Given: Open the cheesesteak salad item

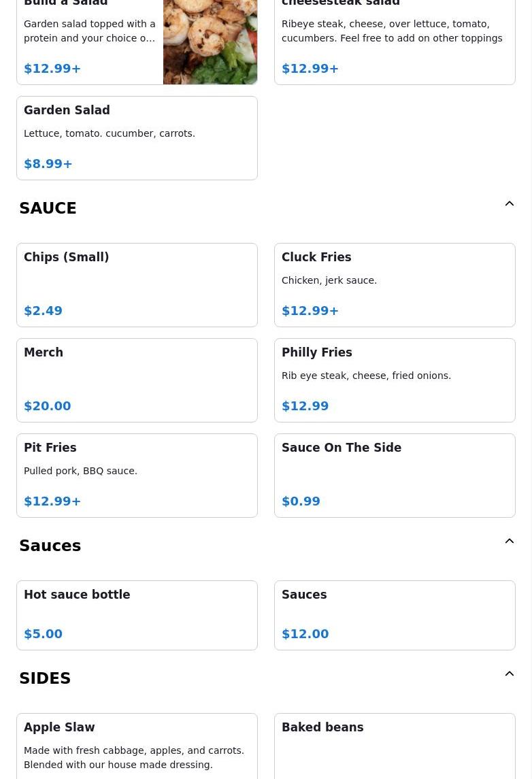Looking at the screenshot, I should [x=395, y=42].
